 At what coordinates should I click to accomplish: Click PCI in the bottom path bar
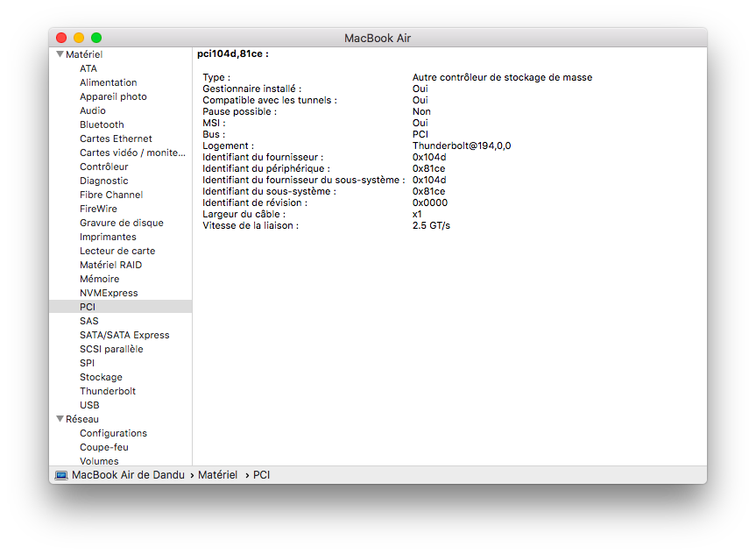(261, 475)
